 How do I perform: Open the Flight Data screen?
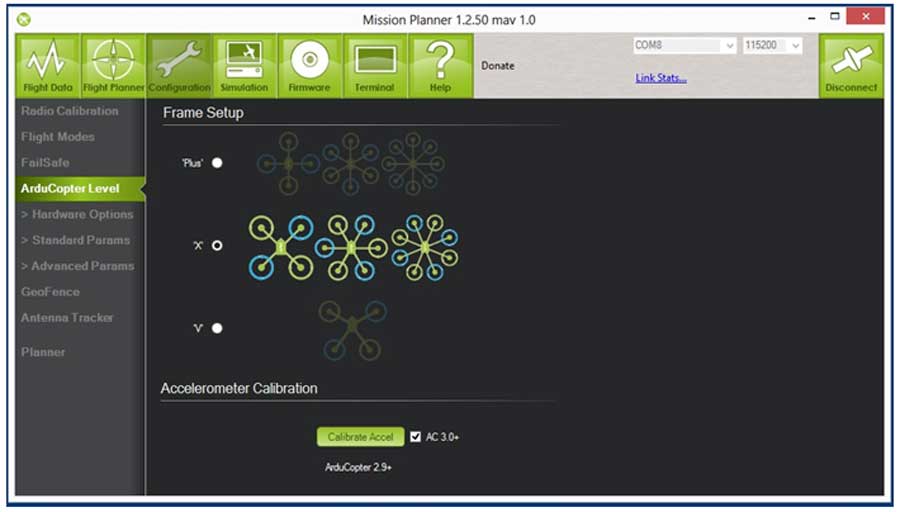coord(48,65)
